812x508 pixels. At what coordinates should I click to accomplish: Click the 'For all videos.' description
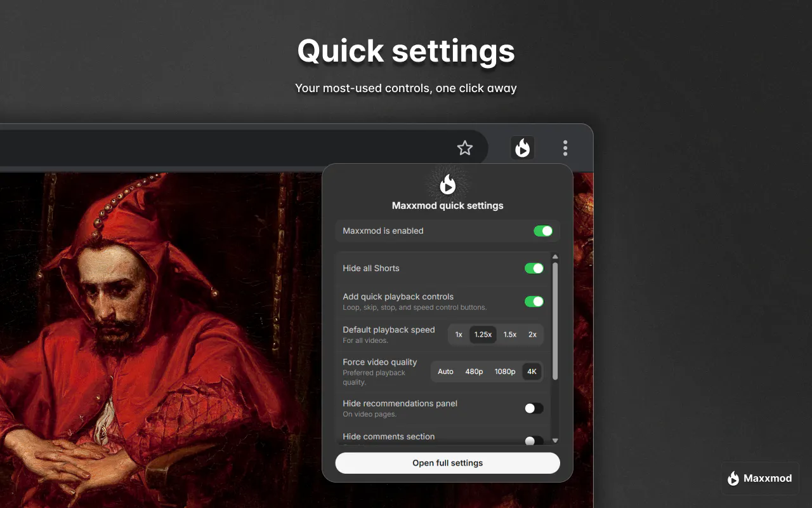[365, 340]
